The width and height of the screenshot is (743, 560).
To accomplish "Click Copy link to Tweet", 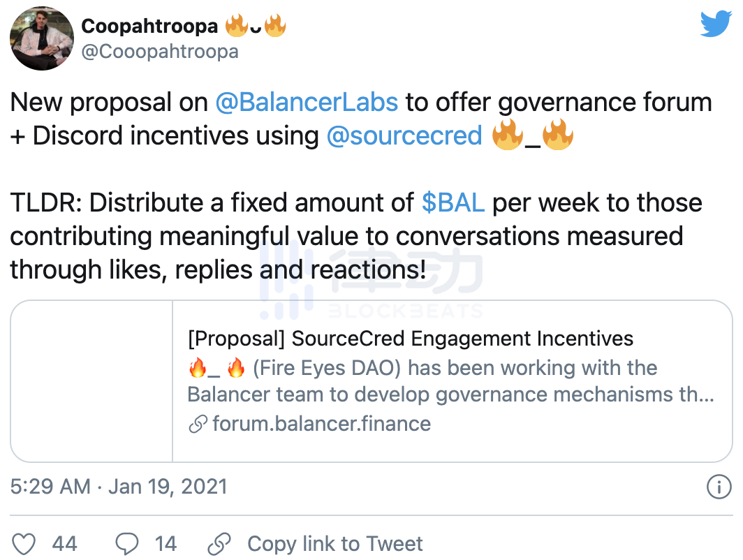I will pyautogui.click(x=335, y=544).
